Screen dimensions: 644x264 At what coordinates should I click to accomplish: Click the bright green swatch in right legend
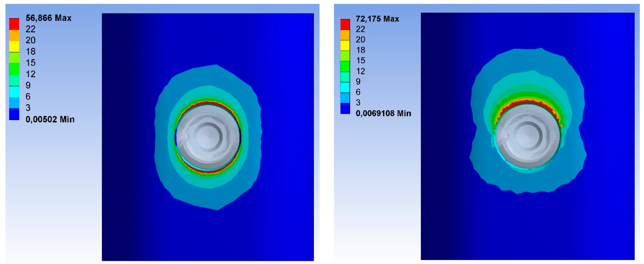[x=345, y=66]
